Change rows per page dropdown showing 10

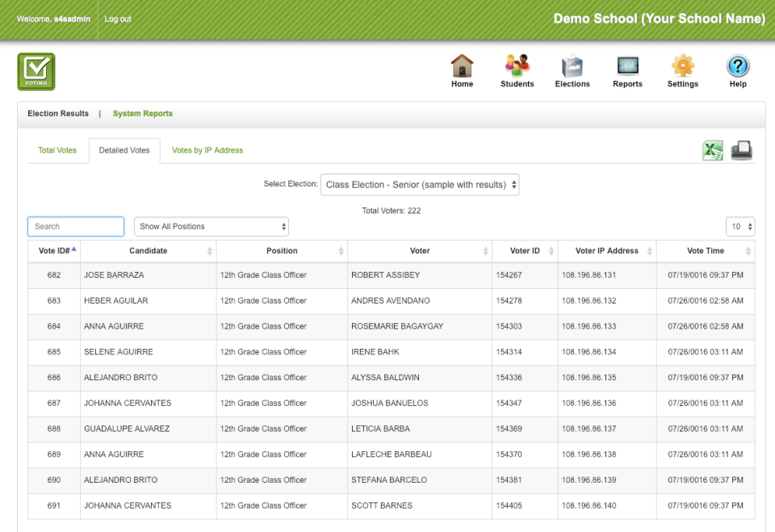tap(740, 227)
